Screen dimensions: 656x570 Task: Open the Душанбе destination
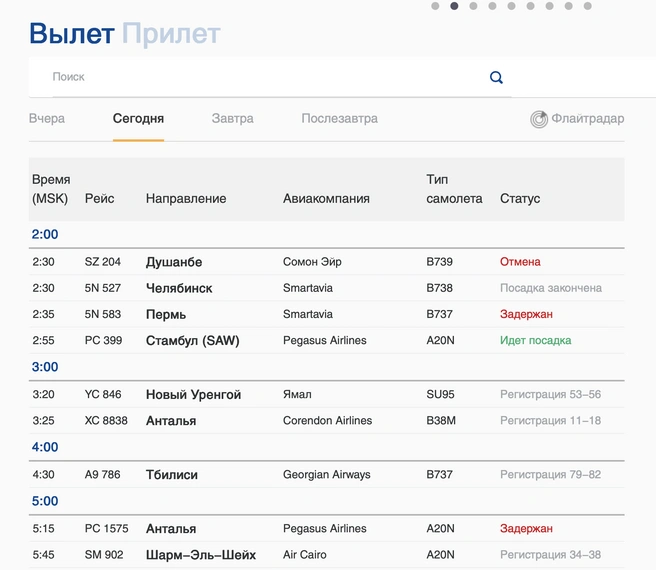click(x=174, y=262)
